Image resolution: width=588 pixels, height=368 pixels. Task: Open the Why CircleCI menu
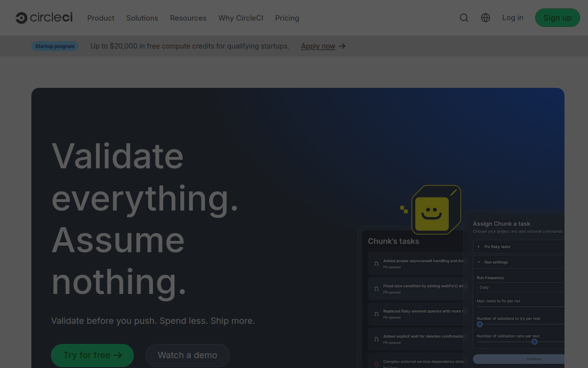pos(241,18)
